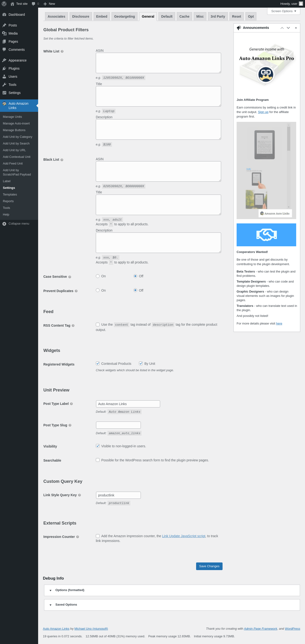This screenshot has height=644, width=305.
Task: Open the Screen Options dropdown
Action: tap(284, 11)
